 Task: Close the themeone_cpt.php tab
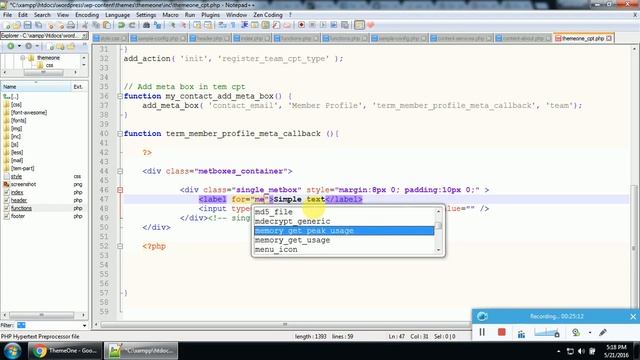(609, 38)
